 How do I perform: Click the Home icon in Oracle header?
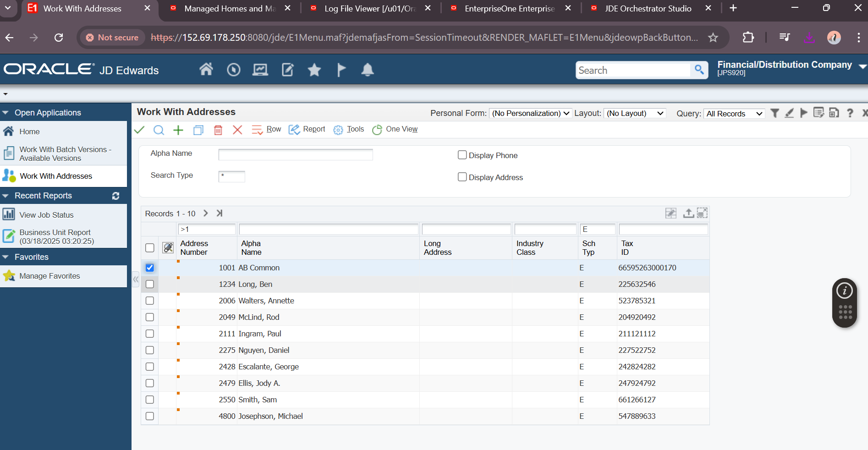tap(206, 70)
